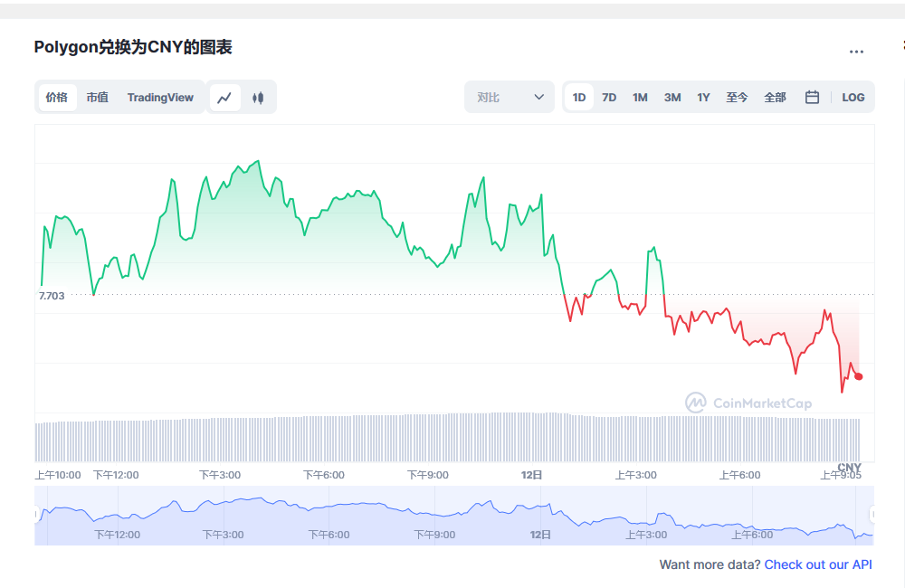Switch to line chart view icon
Viewport: 905px width, 588px height.
coord(224,98)
